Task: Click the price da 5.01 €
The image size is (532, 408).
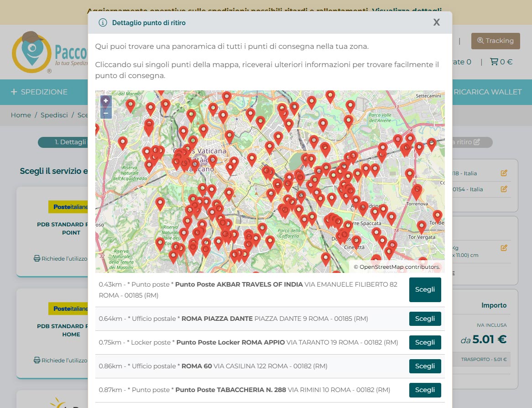Action: [x=484, y=339]
